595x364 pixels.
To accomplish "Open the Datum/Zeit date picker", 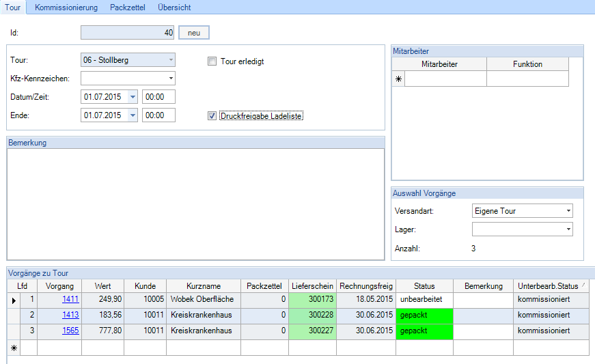I will [x=133, y=97].
